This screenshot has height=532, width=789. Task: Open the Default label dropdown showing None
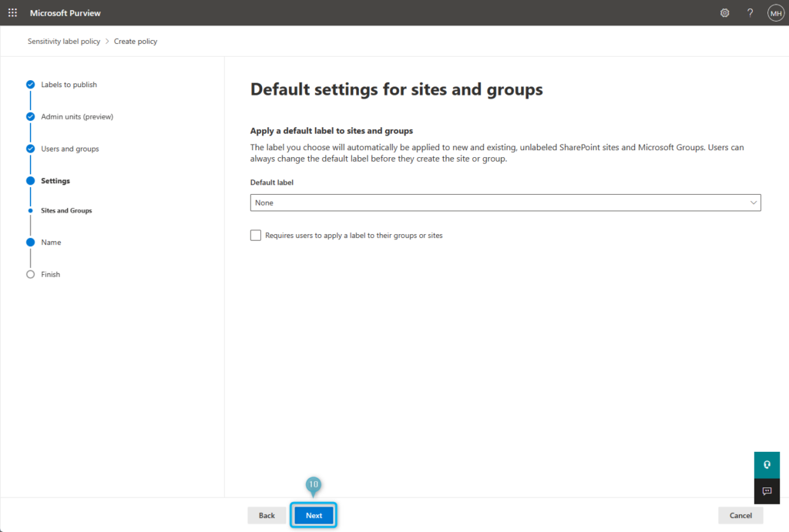point(505,202)
